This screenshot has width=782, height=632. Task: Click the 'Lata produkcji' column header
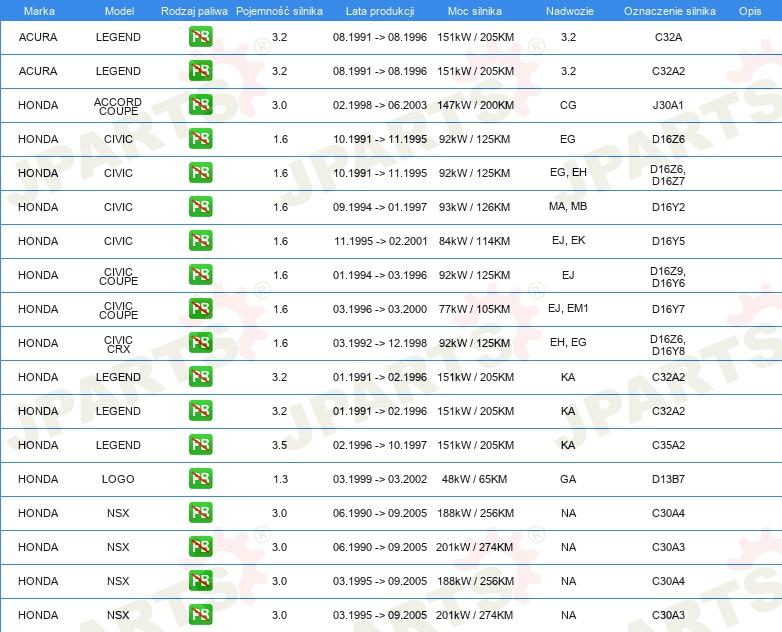point(380,11)
